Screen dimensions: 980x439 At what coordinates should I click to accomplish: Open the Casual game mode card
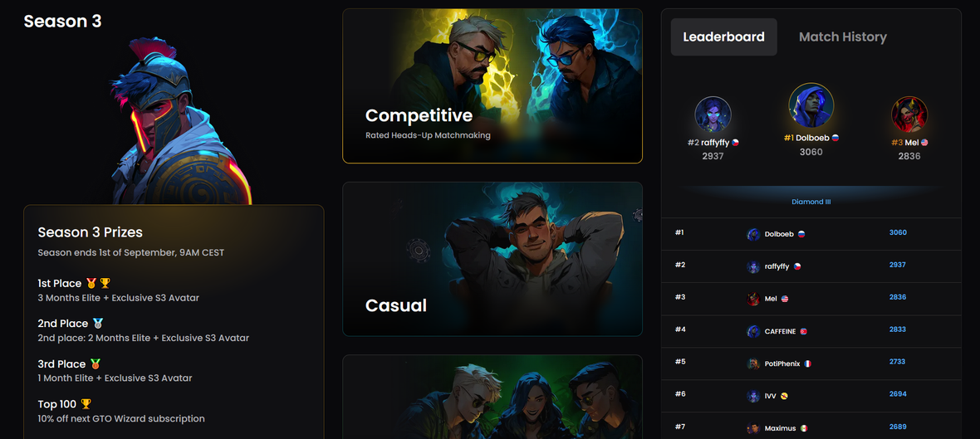492,259
